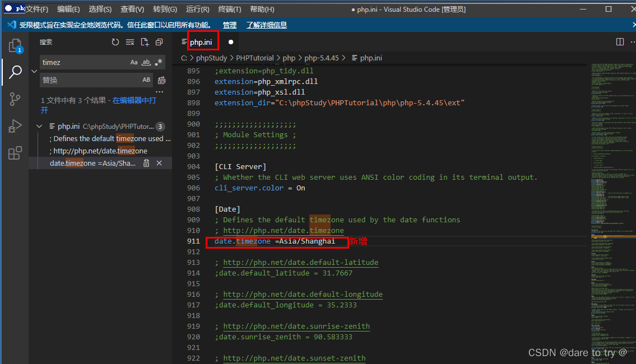The width and height of the screenshot is (636, 364).
Task: Open the 终端(T) menu
Action: (x=230, y=9)
